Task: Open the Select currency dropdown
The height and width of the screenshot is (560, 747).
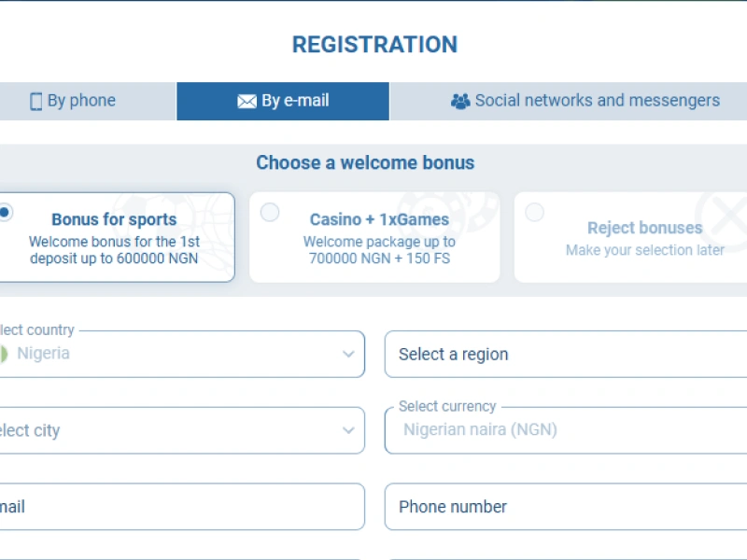Action: pos(560,430)
